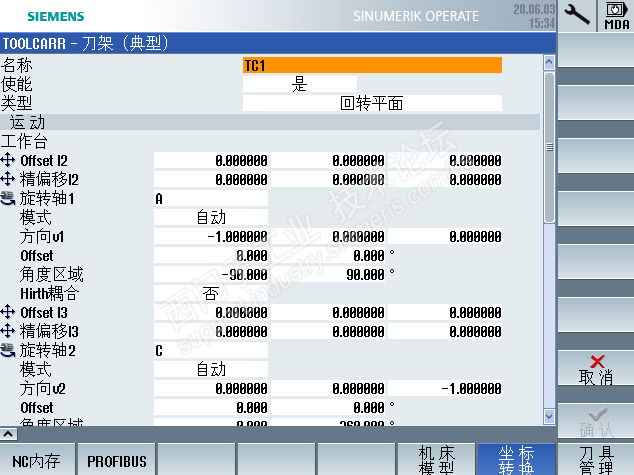634x475 pixels.
Task: Change 旋转轴1 模式 field showing 自动
Action: click(x=211, y=217)
